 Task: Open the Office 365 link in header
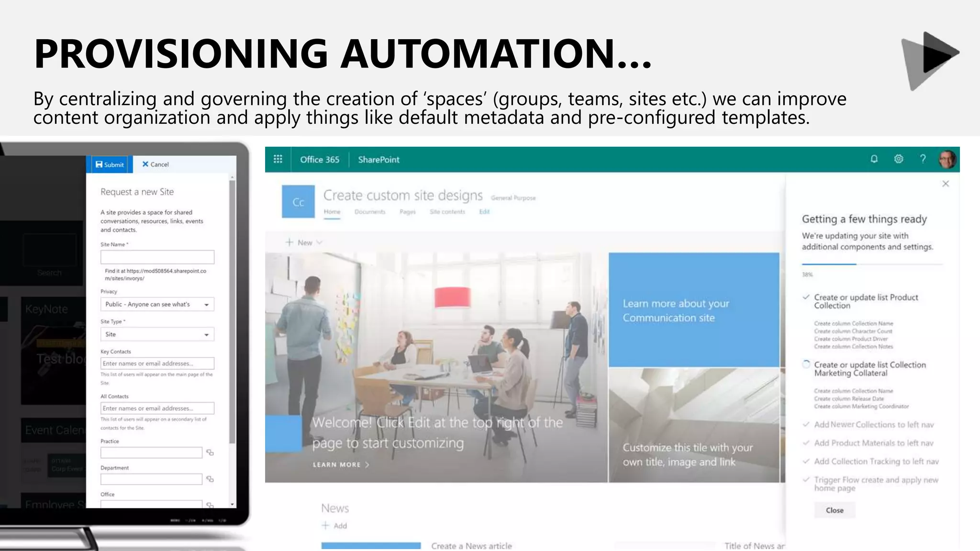point(320,159)
